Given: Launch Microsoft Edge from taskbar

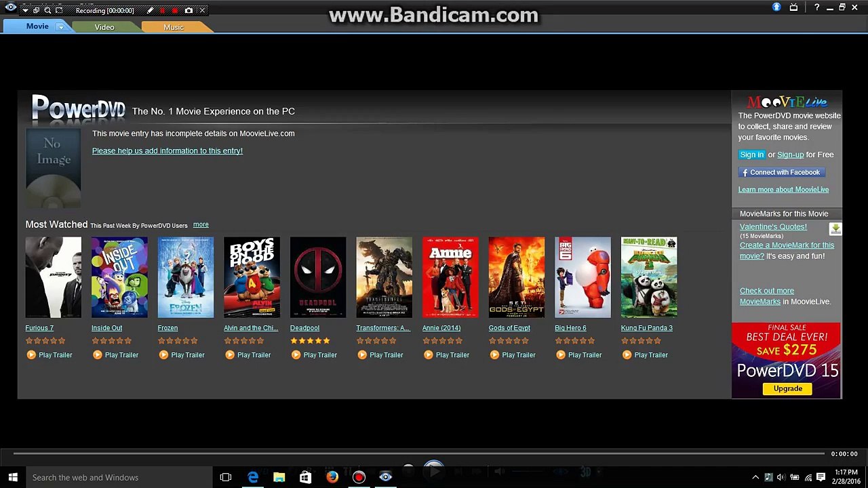Looking at the screenshot, I should (x=252, y=477).
